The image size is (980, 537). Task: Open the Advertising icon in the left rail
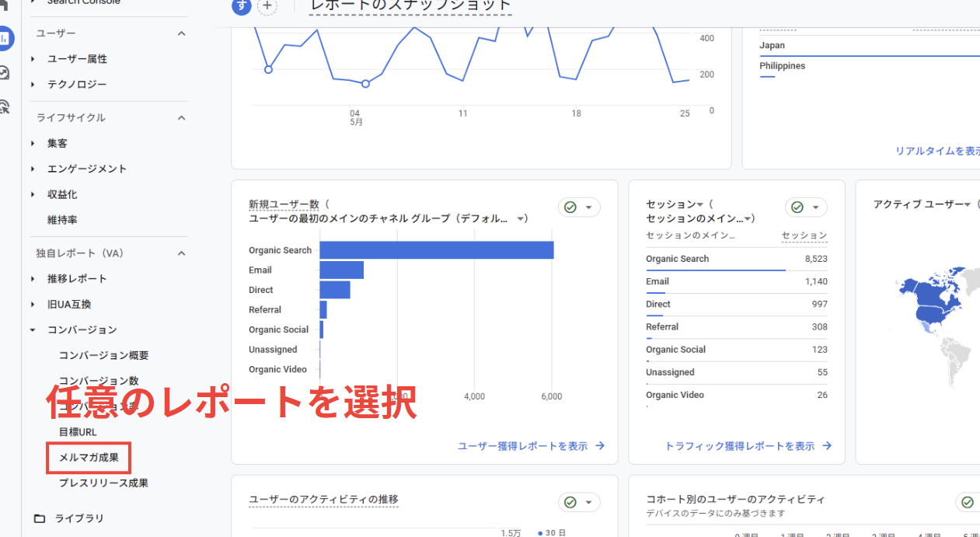click(x=4, y=106)
